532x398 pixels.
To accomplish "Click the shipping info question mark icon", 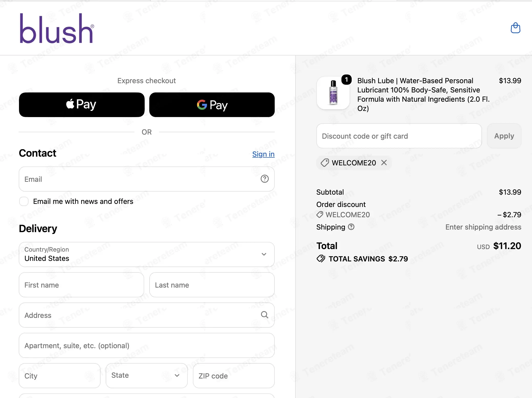I will 351,227.
